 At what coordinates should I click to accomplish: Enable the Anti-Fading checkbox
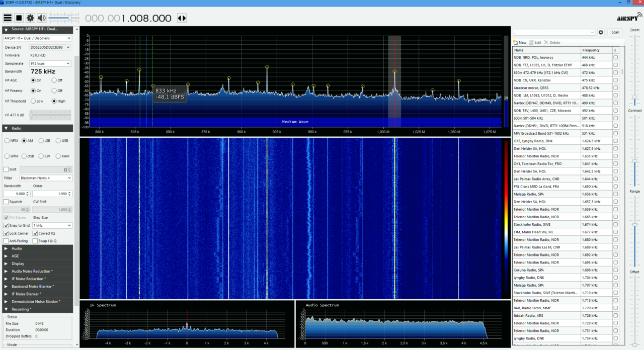(x=6, y=241)
